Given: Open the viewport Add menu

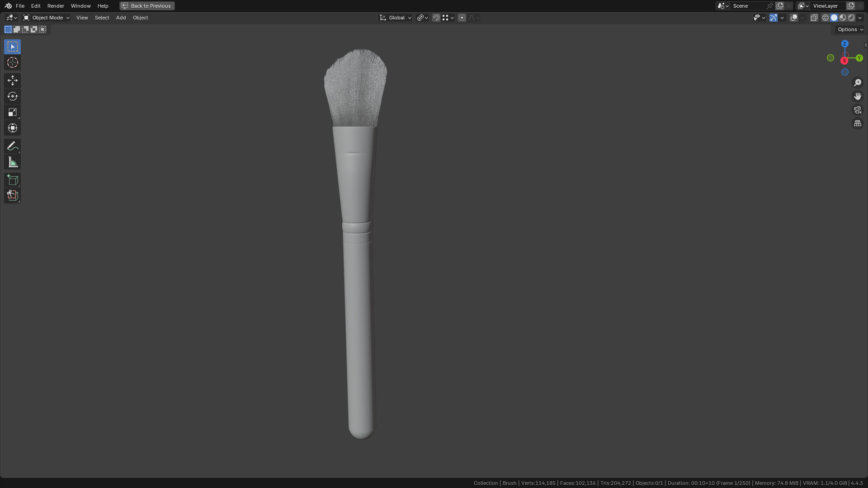Looking at the screenshot, I should [x=121, y=18].
